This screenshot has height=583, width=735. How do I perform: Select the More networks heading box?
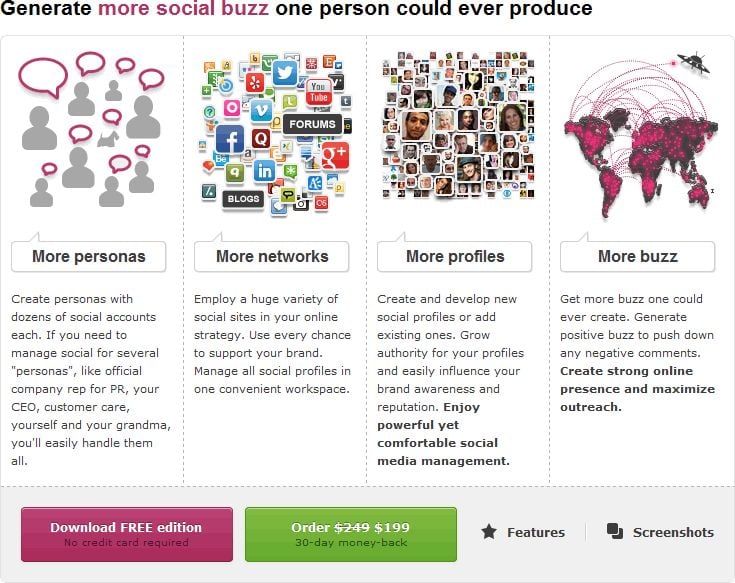(x=271, y=256)
